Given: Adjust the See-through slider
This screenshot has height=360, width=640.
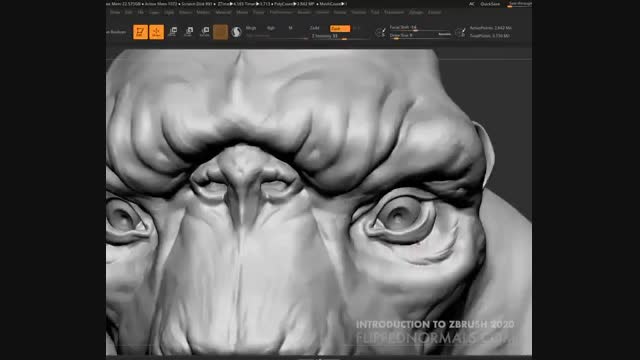Looking at the screenshot, I should [520, 4].
